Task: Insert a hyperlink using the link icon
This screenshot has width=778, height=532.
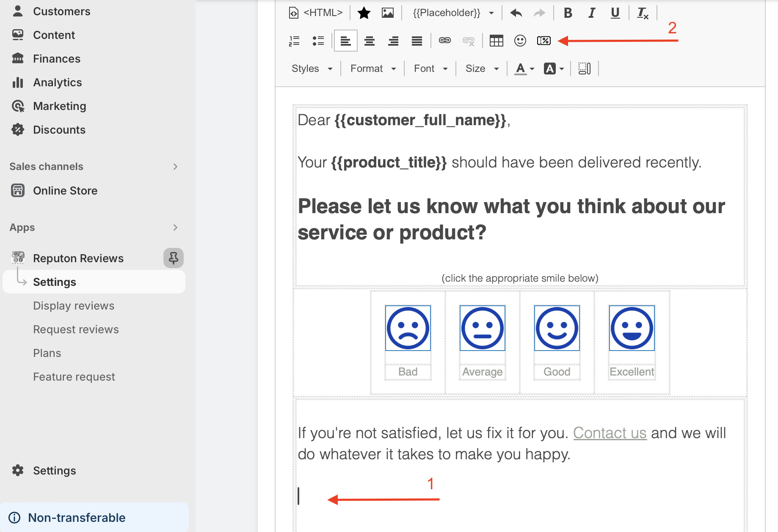Action: [x=444, y=41]
